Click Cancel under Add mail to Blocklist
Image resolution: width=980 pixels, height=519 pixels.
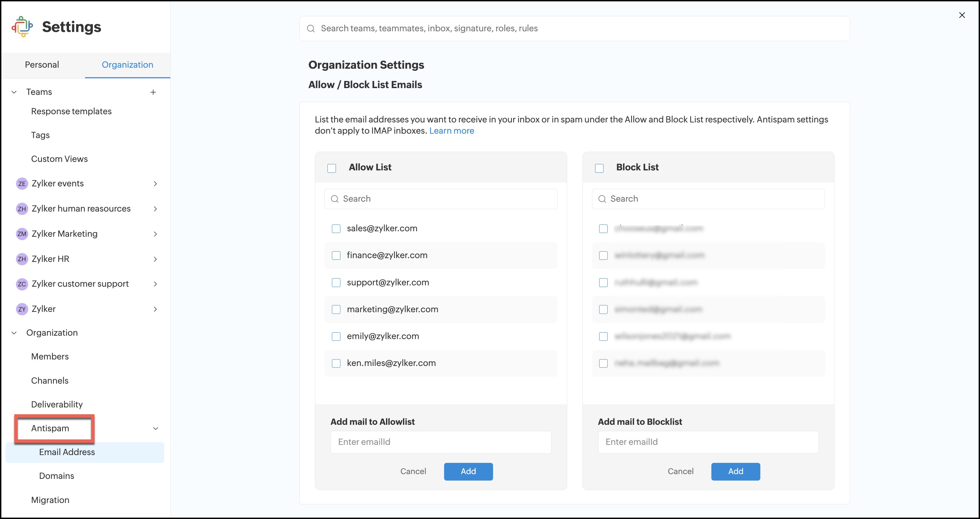pos(680,471)
